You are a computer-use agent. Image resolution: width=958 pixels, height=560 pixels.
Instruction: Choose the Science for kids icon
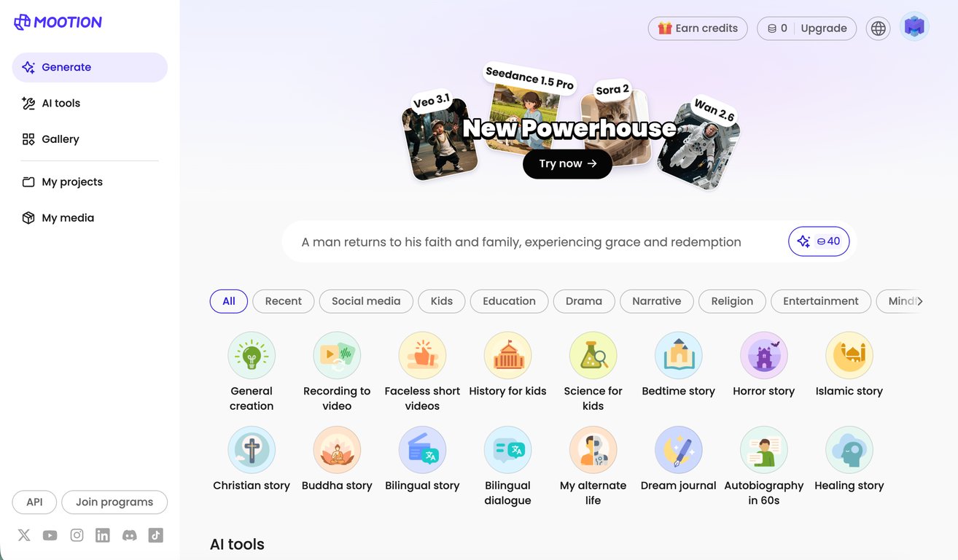pyautogui.click(x=593, y=356)
